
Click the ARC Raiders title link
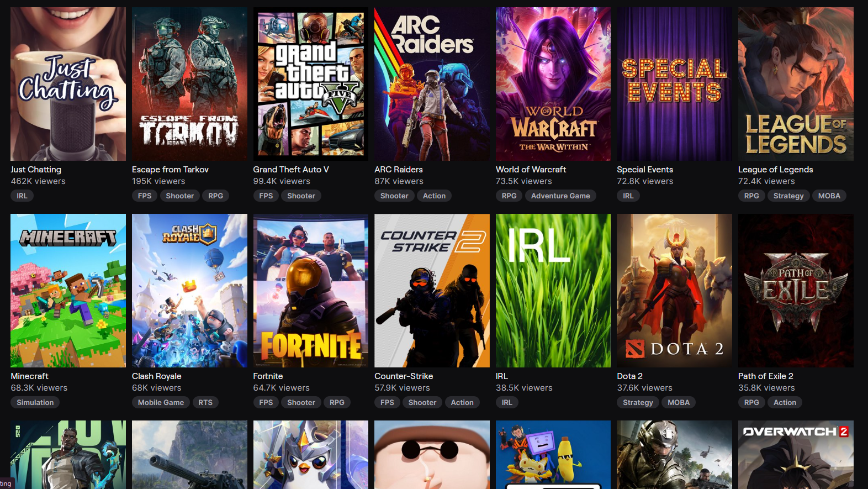click(x=399, y=170)
